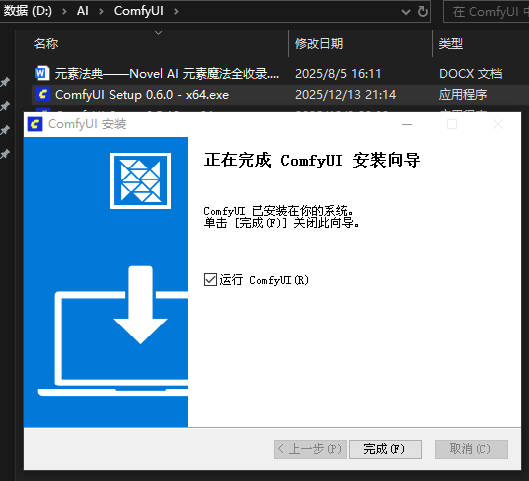Minimize the ComfyUI 安装 installer window
The image size is (529, 481).
(407, 124)
